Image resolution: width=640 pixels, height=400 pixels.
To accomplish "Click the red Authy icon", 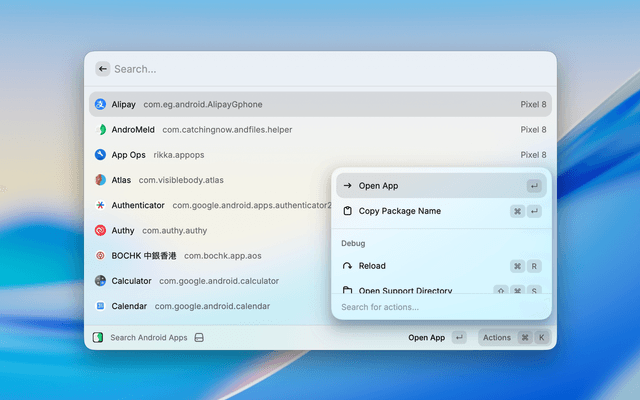I will [100, 231].
